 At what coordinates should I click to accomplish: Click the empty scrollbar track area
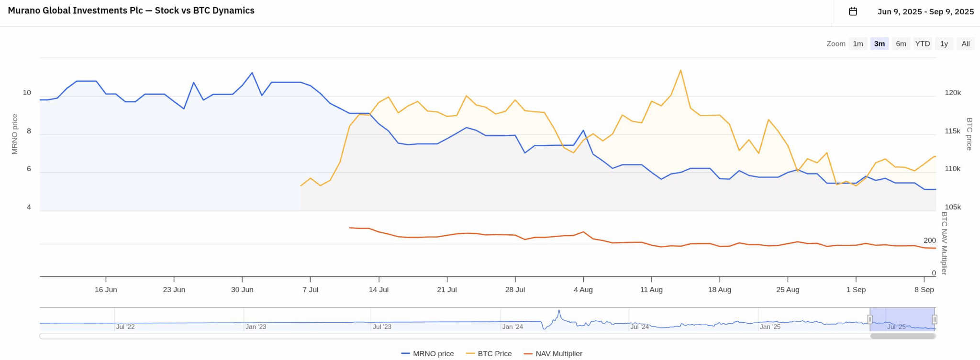coord(431,336)
